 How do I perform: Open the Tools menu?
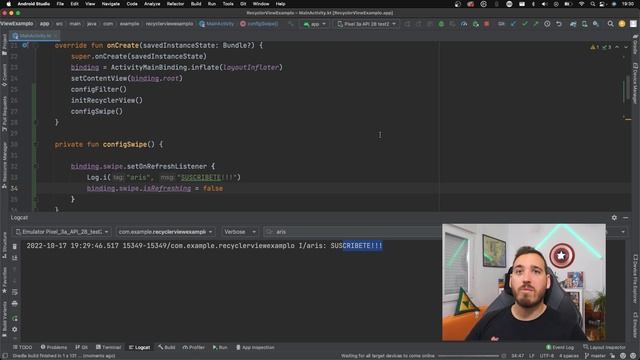(228, 4)
